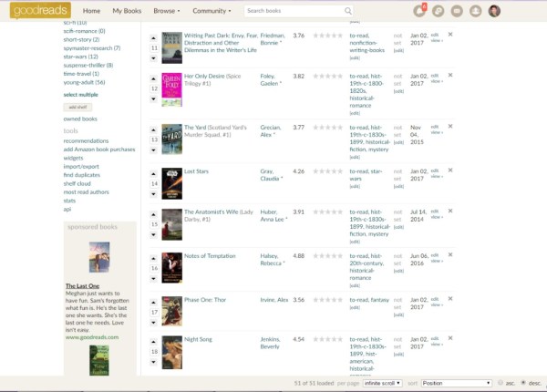
Task: Open My Books page
Action: [x=127, y=11]
